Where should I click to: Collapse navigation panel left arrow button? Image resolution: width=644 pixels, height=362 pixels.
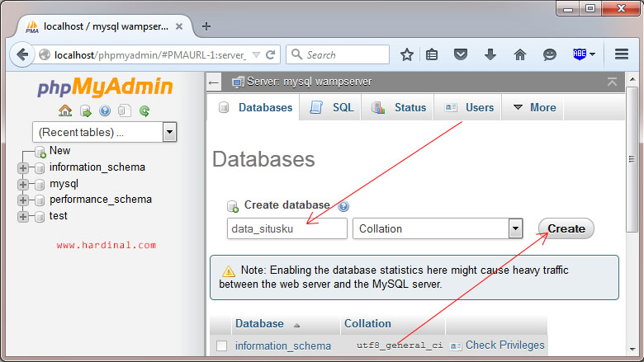[214, 82]
